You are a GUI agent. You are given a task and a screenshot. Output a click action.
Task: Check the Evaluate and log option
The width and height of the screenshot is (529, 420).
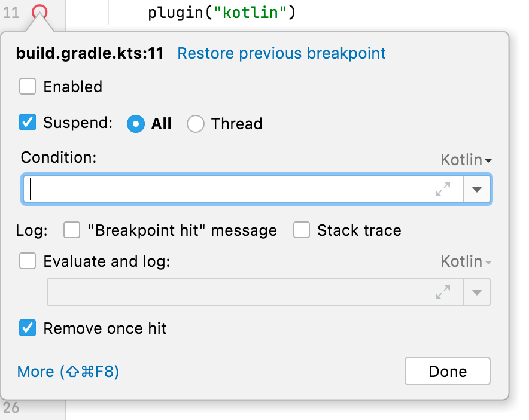coord(28,261)
